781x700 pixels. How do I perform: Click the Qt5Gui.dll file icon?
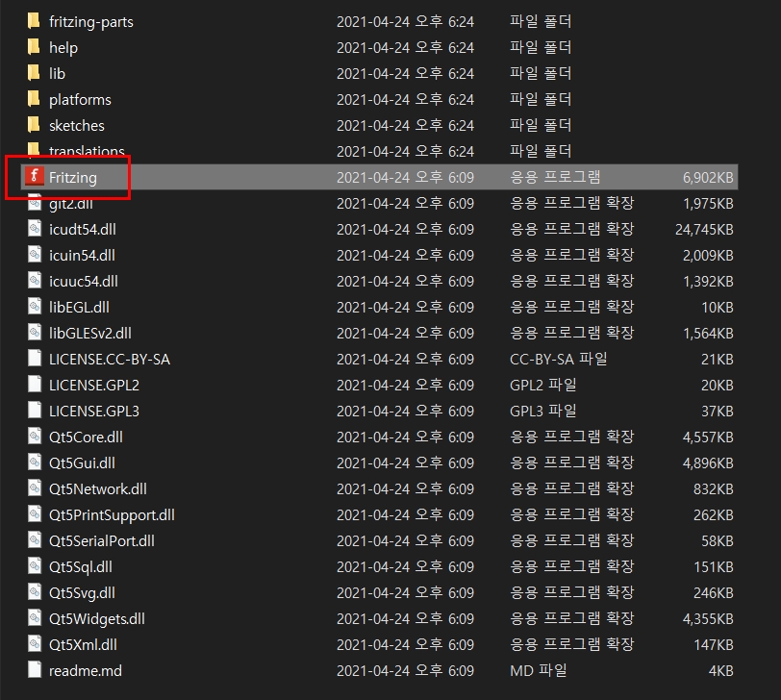[x=35, y=462]
